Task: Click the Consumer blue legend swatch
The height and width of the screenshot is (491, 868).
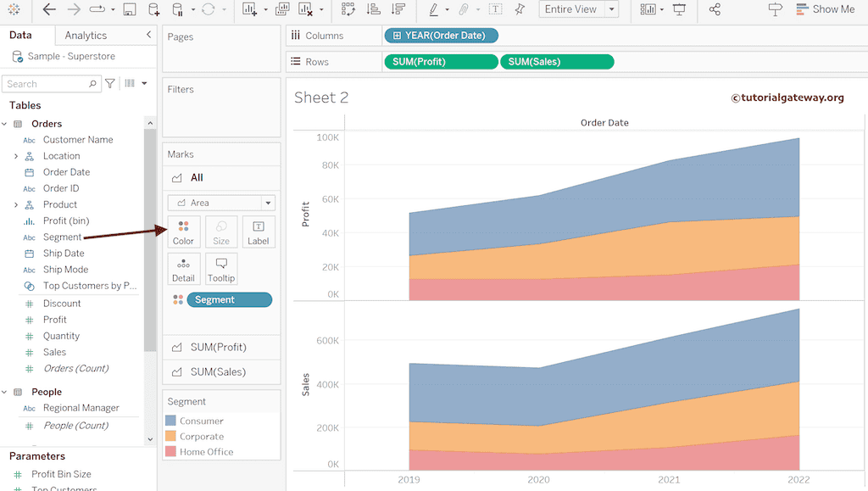Action: (x=170, y=421)
